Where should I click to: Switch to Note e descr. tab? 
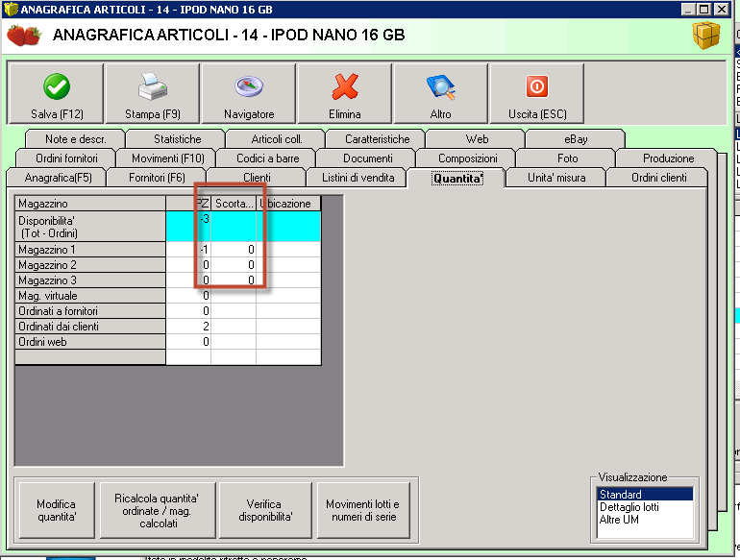(x=76, y=139)
